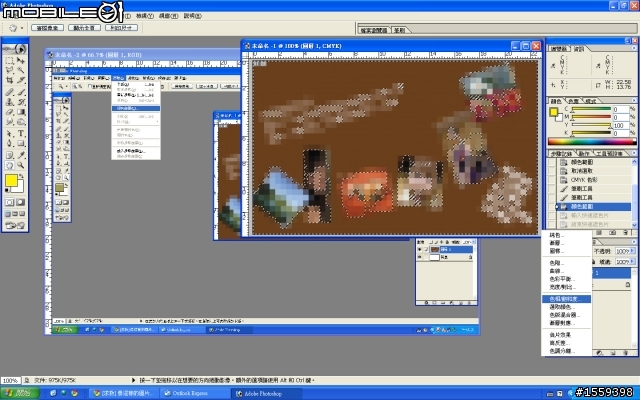Switch to the 動作 actions tab
This screenshot has width=640, height=400.
pos(584,153)
